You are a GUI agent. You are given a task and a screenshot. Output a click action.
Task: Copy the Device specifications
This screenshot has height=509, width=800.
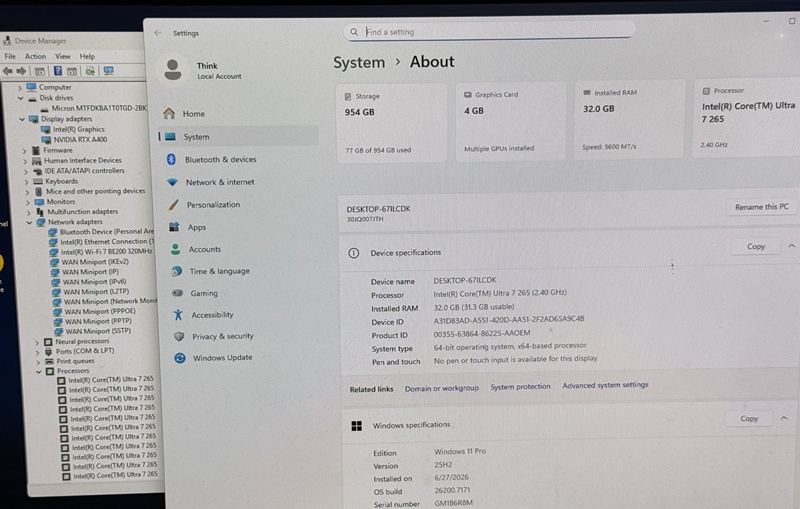tap(756, 246)
